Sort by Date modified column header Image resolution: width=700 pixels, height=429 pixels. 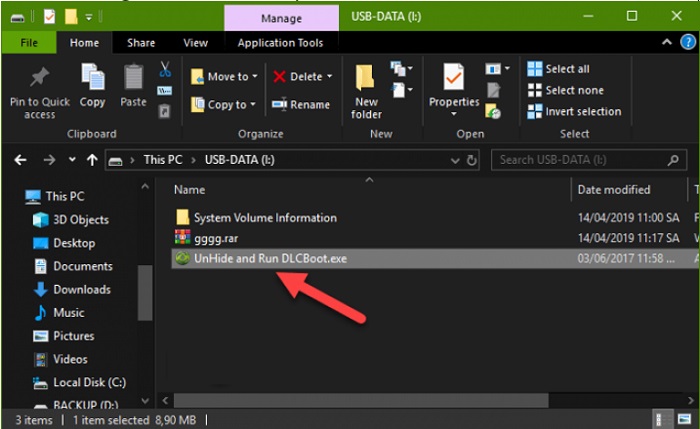click(614, 190)
